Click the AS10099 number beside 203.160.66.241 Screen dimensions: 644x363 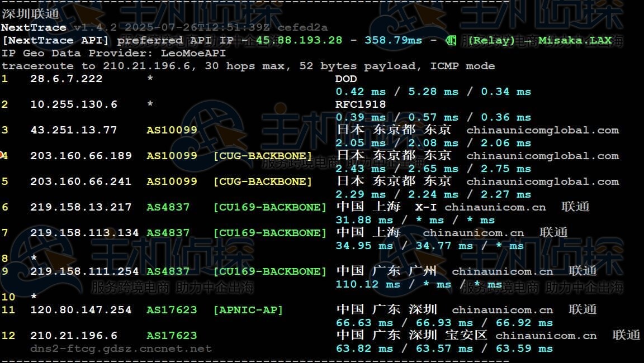click(172, 181)
